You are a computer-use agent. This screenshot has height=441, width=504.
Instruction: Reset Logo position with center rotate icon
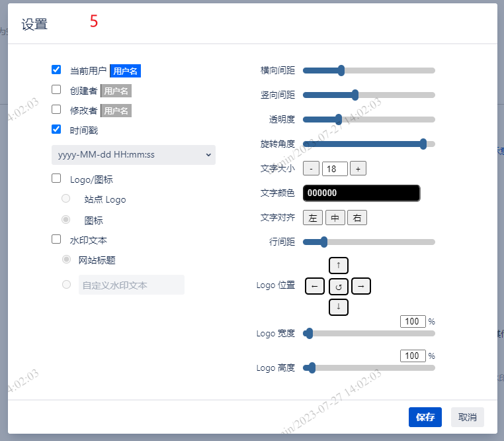point(339,287)
